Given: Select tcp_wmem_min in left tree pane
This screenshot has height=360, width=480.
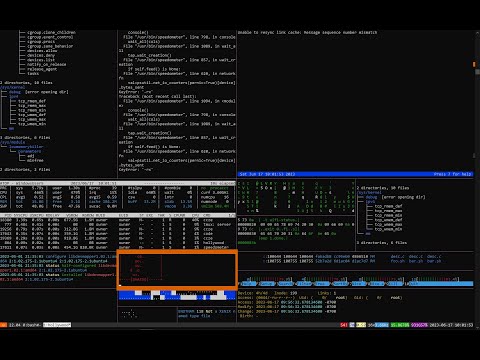Looking at the screenshot, I should pyautogui.click(x=32, y=124).
